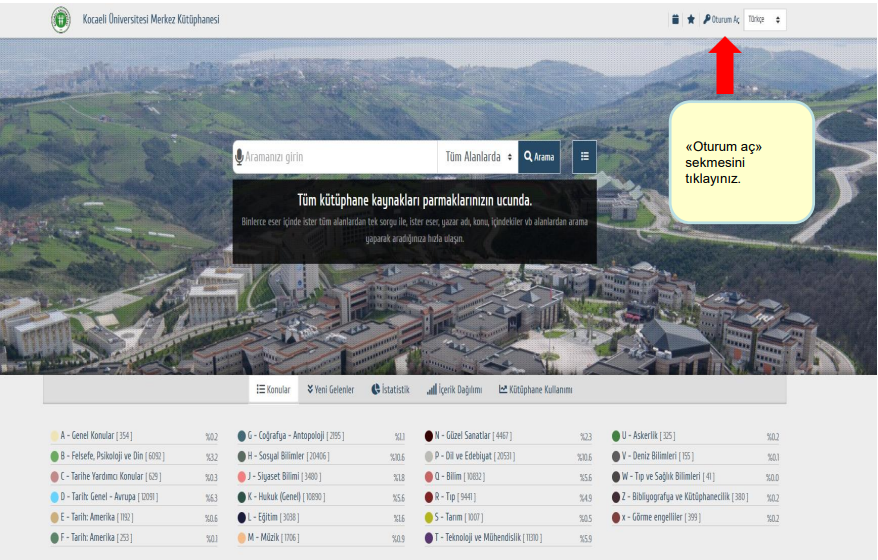Open the İstatistik tab
878x560 pixels.
[x=390, y=389]
